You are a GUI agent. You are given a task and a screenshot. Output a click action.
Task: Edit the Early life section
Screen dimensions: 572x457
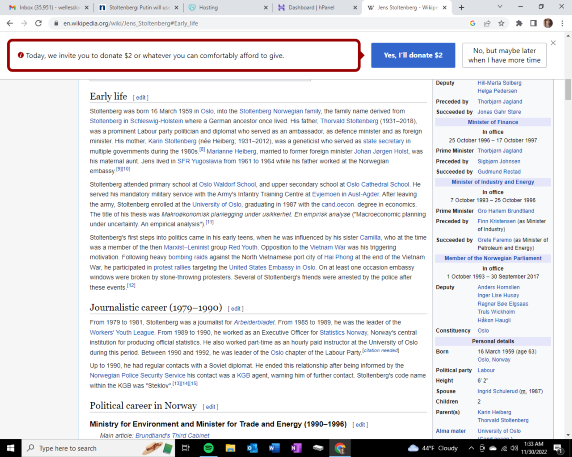(140, 98)
